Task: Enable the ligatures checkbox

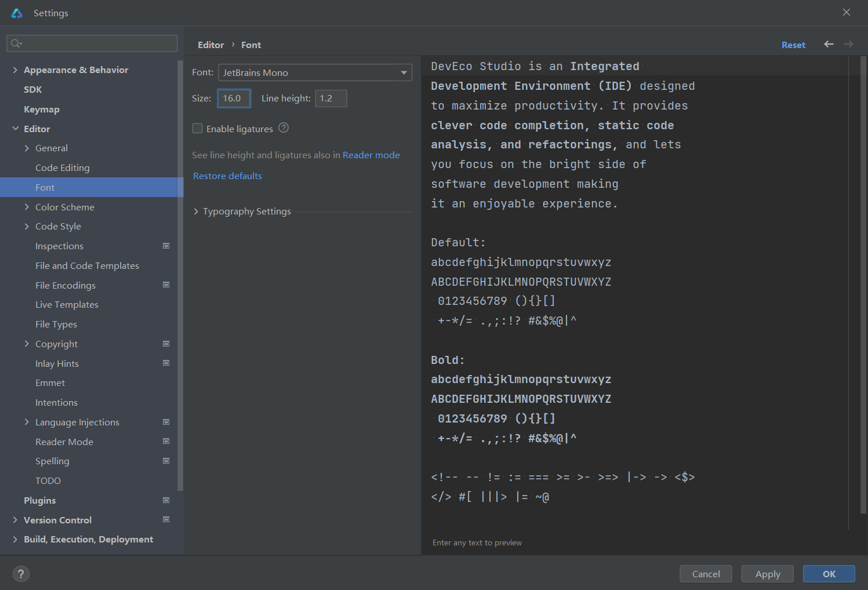Action: pos(198,129)
